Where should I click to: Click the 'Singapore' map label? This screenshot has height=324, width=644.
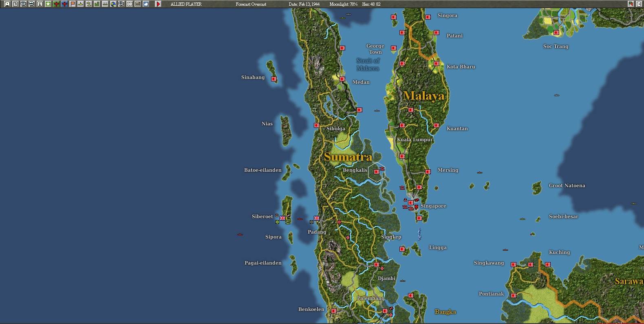tap(433, 206)
